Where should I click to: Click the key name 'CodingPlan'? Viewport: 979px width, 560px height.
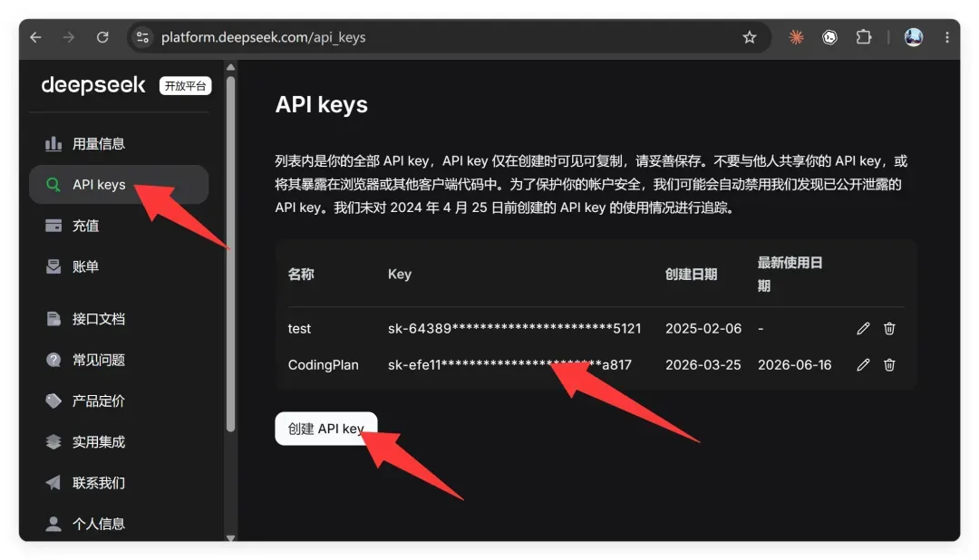click(x=323, y=364)
